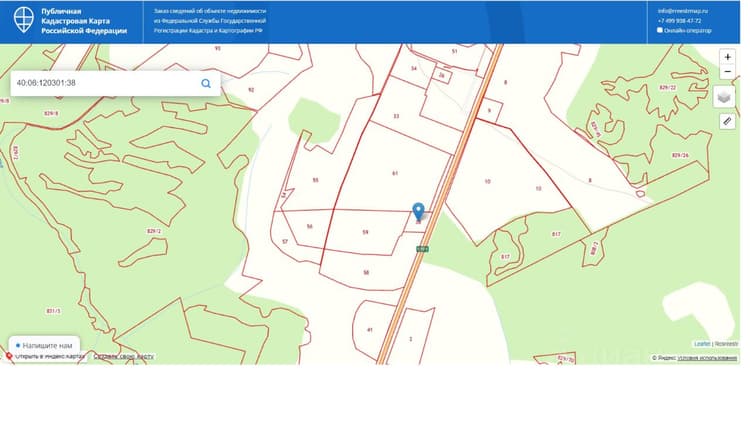Click the blue location pin marker
Screen dimensions: 750x422
point(418,211)
